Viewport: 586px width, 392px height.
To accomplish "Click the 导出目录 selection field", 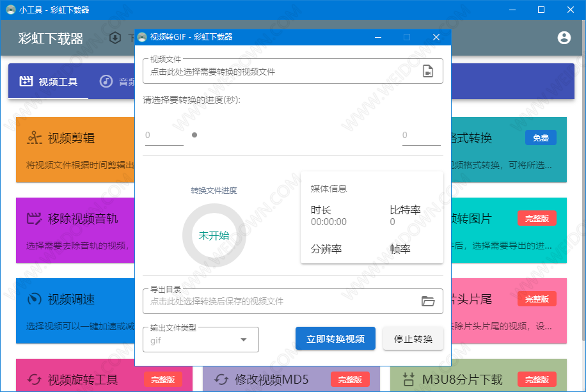I will coord(292,301).
